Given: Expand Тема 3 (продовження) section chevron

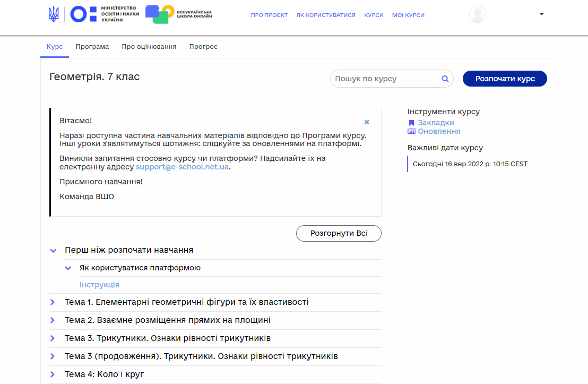Looking at the screenshot, I should click(53, 356).
